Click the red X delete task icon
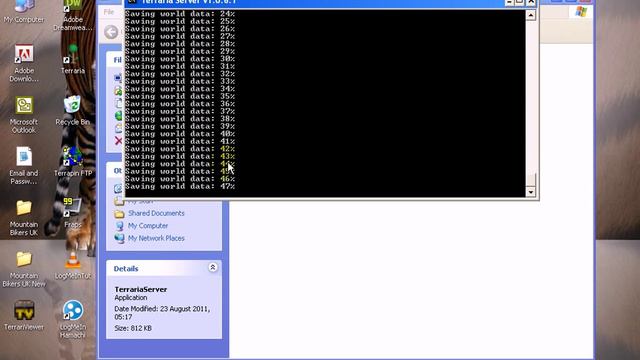 [x=118, y=141]
